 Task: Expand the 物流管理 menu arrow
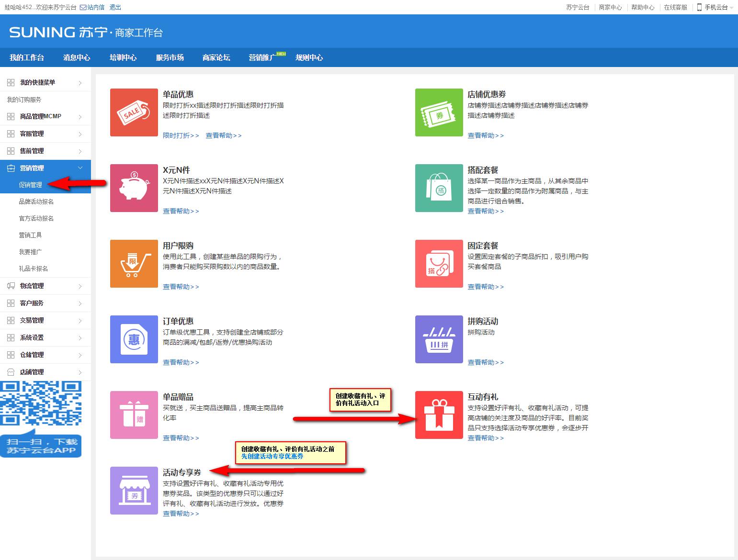pos(80,286)
